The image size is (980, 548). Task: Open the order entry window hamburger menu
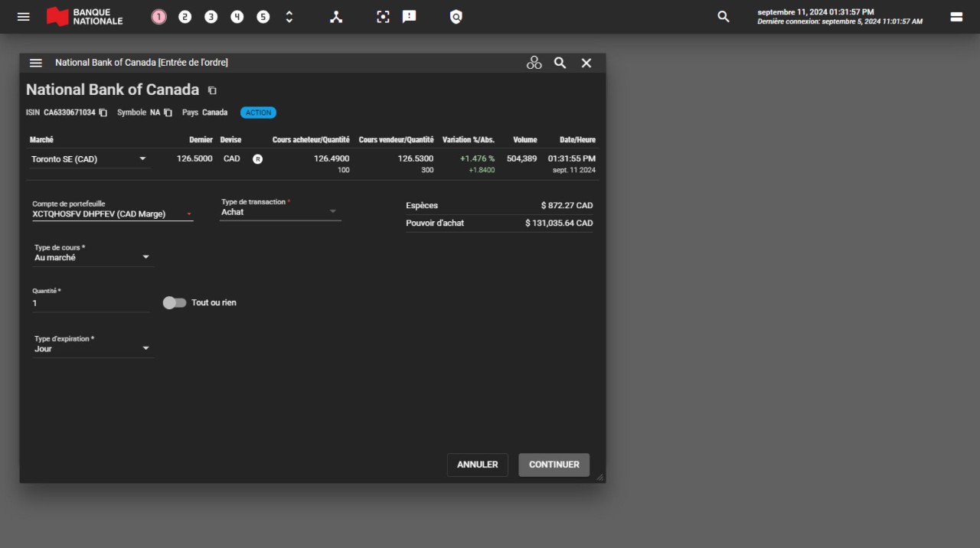pyautogui.click(x=36, y=63)
